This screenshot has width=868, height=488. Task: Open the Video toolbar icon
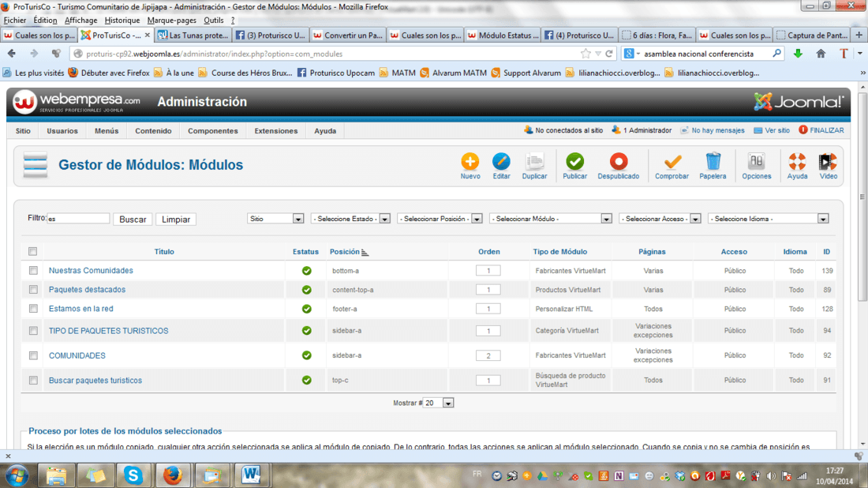828,162
